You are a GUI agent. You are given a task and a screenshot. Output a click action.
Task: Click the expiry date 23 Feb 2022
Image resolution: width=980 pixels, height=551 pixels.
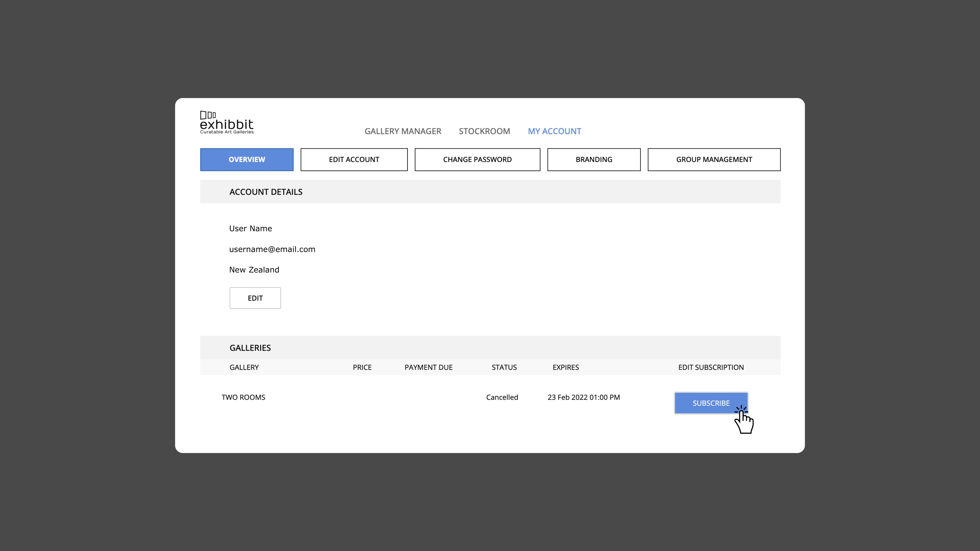[x=583, y=397]
